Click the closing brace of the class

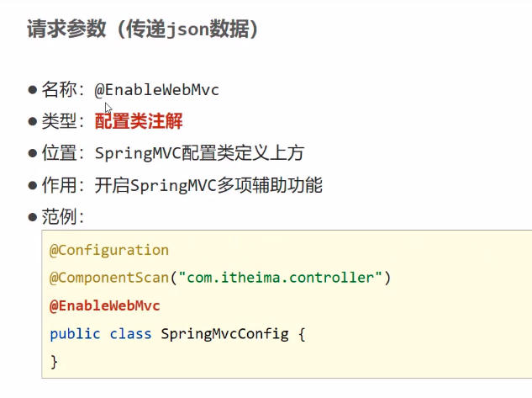[54, 362]
